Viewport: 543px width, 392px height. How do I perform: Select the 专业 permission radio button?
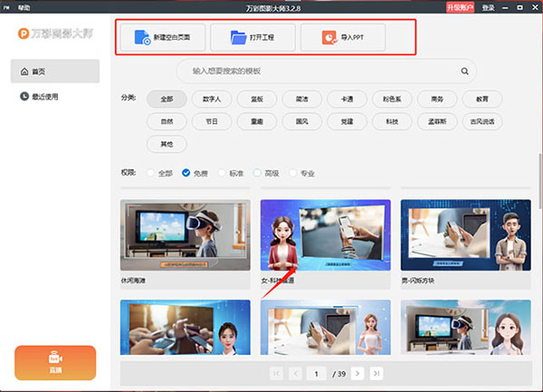[294, 172]
